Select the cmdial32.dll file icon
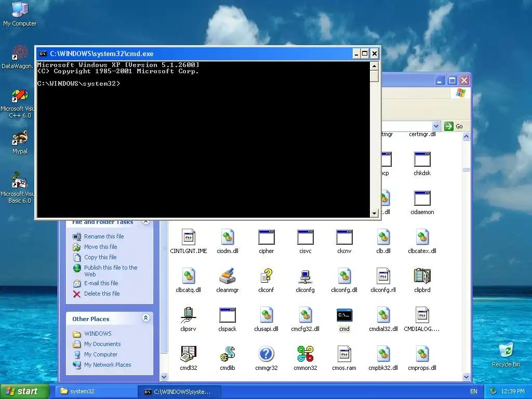 (383, 315)
